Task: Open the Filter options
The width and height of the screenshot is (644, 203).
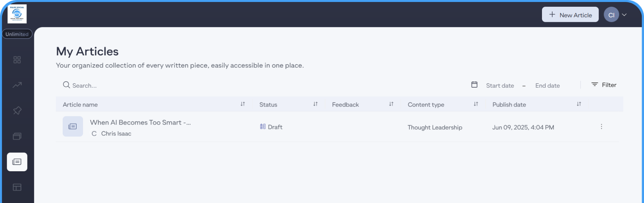Action: [604, 85]
